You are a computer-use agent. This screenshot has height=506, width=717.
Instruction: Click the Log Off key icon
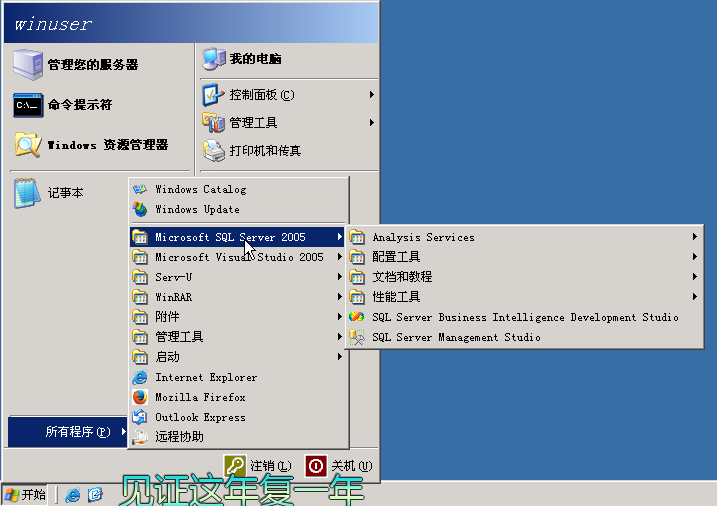coord(235,466)
